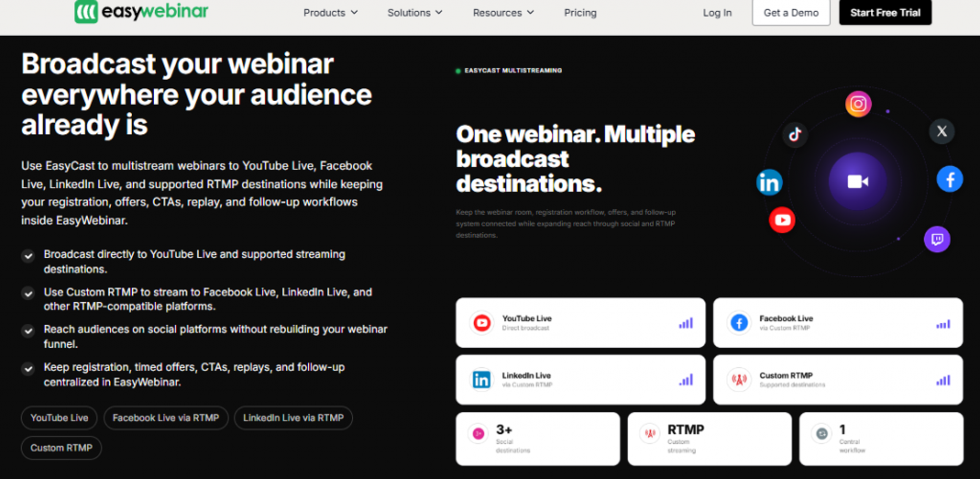Expand the Solutions dropdown menu
Viewport: 980px width, 479px height.
[x=415, y=13]
